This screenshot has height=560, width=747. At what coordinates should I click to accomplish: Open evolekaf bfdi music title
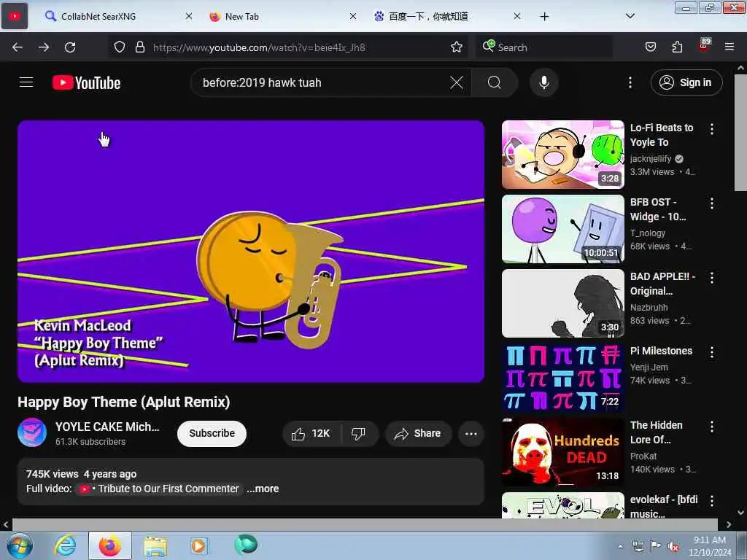tap(664, 507)
